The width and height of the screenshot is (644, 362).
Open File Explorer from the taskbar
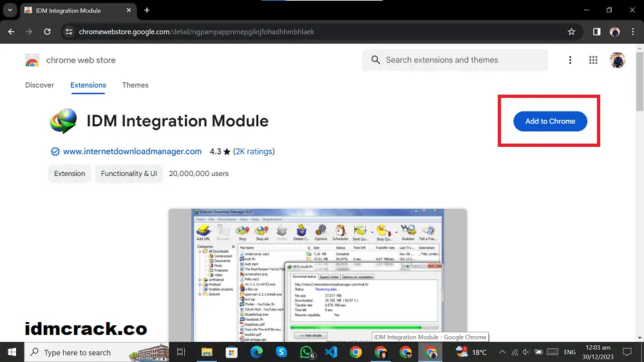[207, 352]
